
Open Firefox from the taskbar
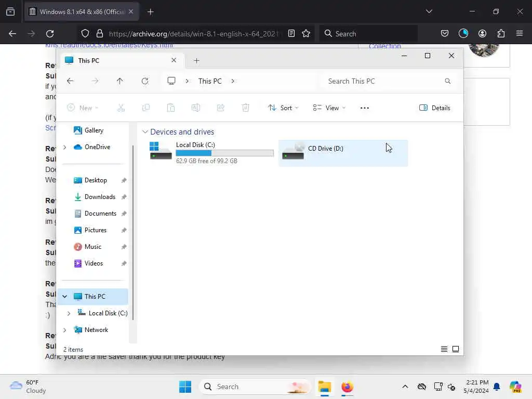[x=347, y=387]
